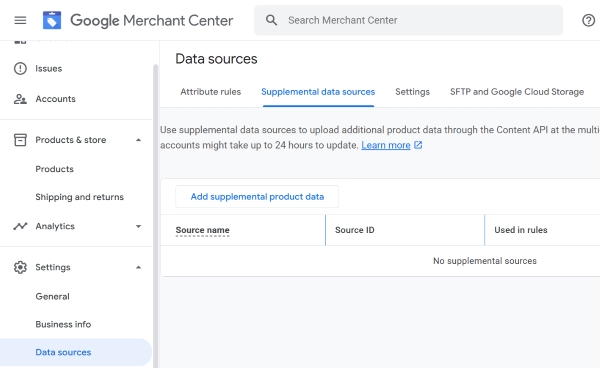Focus the Search Merchant Center field

tap(408, 20)
